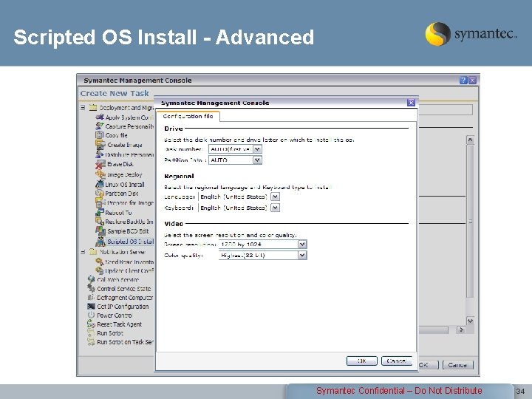Click the Deployment and Migration folder icon
Image resolution: width=532 pixels, height=399 pixels.
point(93,108)
